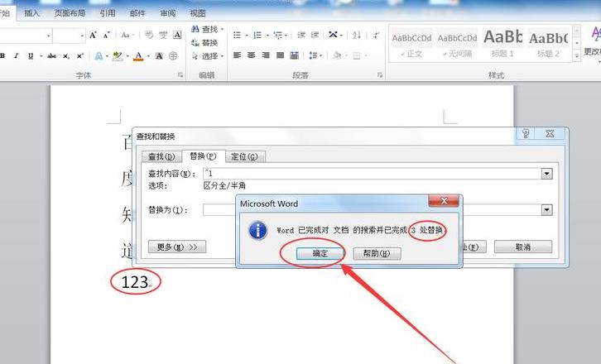Open the font dialog launcher
Screen dimensions: 601x364
click(x=180, y=75)
